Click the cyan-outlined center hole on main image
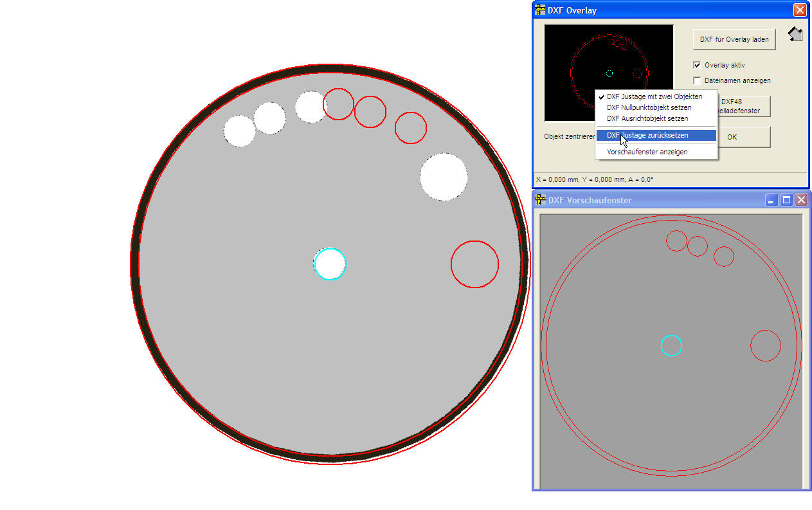812x510 pixels. point(330,264)
